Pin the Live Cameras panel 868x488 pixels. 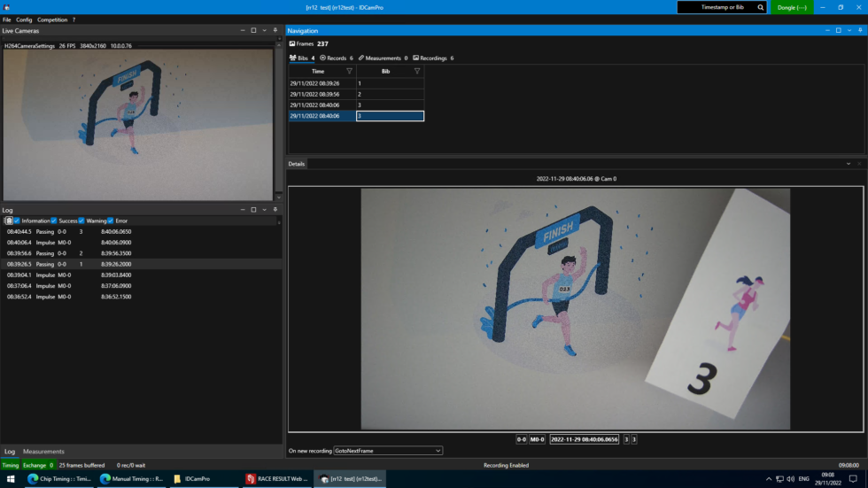(275, 30)
